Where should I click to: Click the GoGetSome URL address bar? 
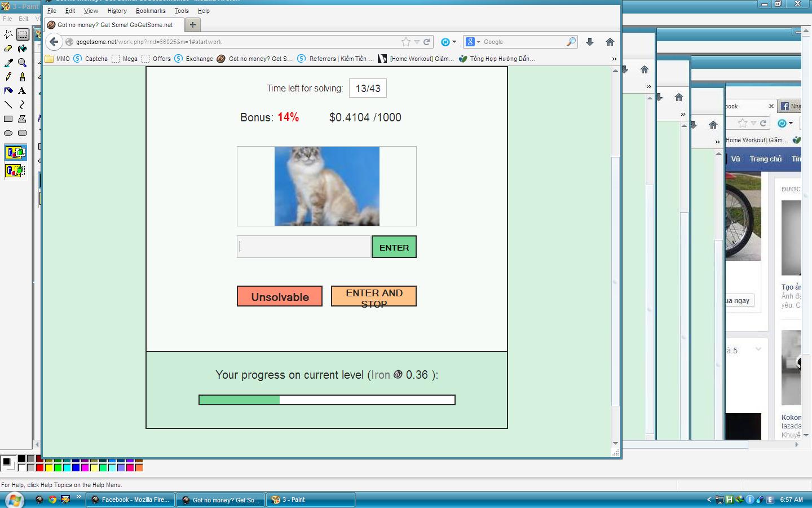237,42
